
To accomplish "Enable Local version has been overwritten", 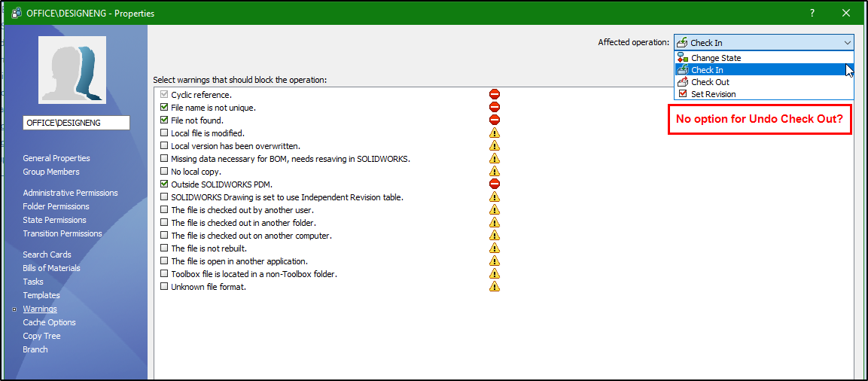I will pos(164,145).
